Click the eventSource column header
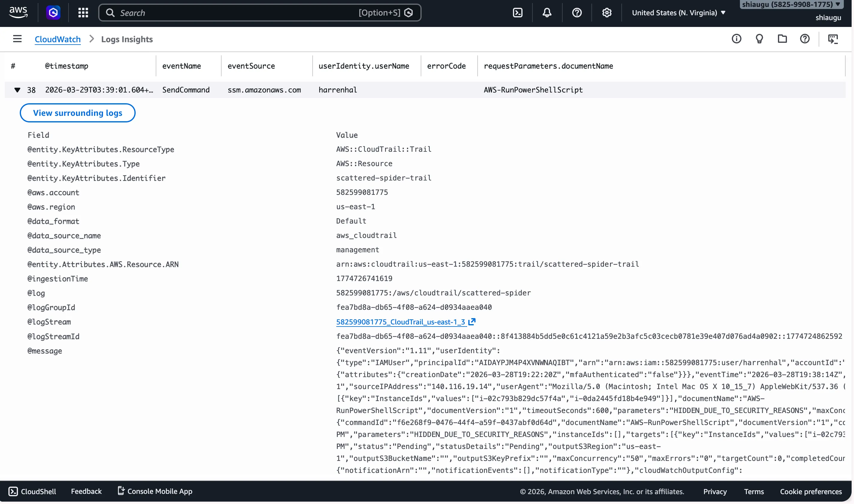 click(251, 66)
